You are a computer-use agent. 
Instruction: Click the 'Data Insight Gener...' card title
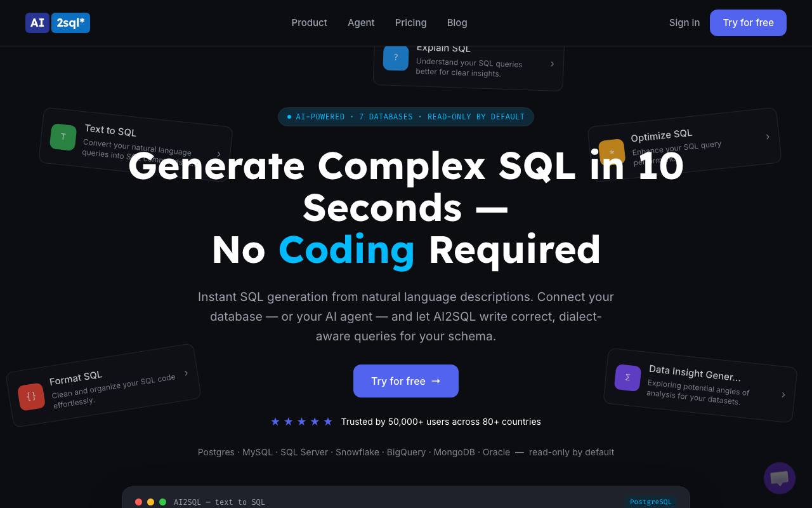pyautogui.click(x=695, y=373)
